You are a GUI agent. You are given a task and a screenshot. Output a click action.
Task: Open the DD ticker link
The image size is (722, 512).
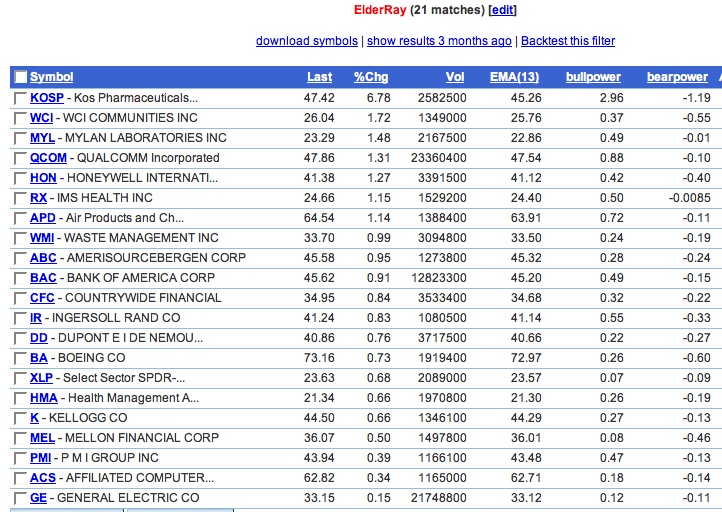(39, 338)
